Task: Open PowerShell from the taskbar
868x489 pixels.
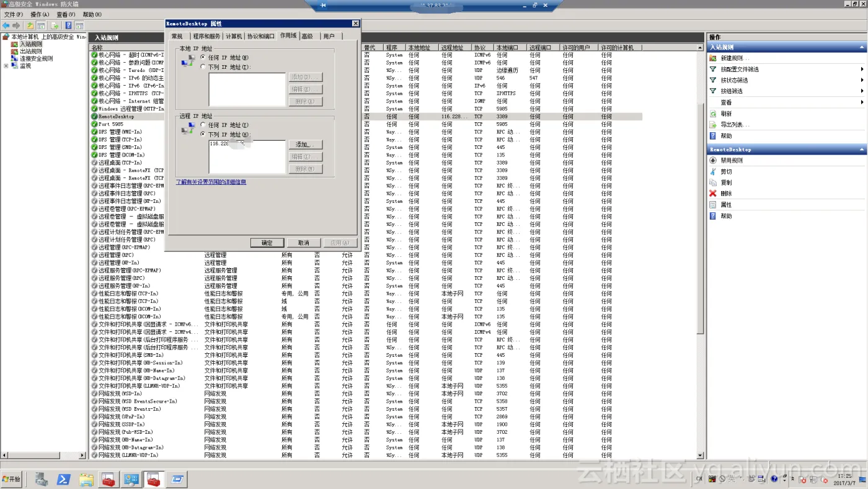Action: click(63, 479)
